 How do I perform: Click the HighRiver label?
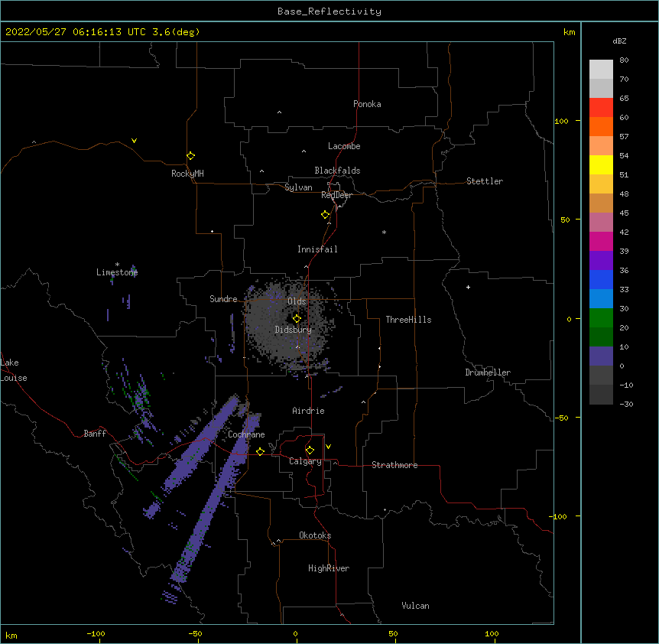[x=329, y=568]
